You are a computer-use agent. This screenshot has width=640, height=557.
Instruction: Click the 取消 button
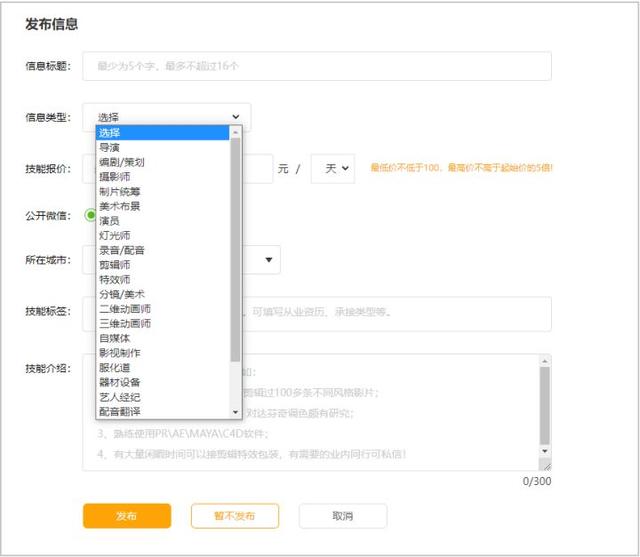coord(342,516)
